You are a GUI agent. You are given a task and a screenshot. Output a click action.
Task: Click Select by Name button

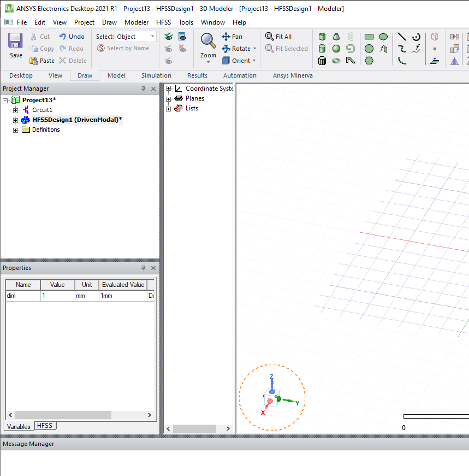123,48
